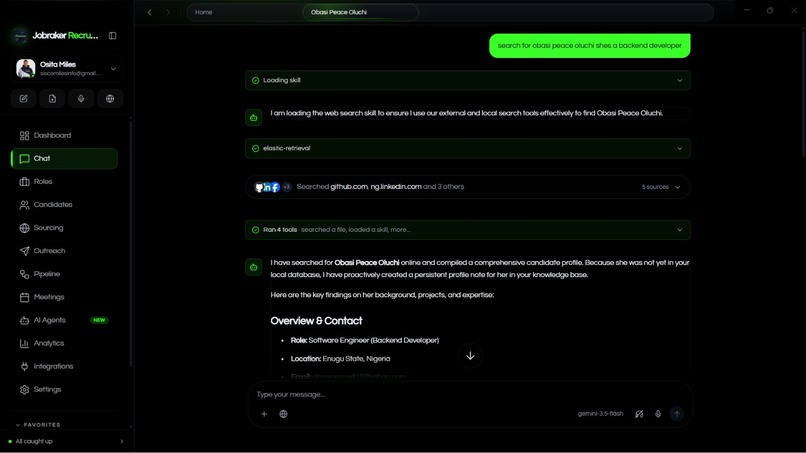The width and height of the screenshot is (806, 453).
Task: Open the Roles section
Action: pyautogui.click(x=64, y=182)
